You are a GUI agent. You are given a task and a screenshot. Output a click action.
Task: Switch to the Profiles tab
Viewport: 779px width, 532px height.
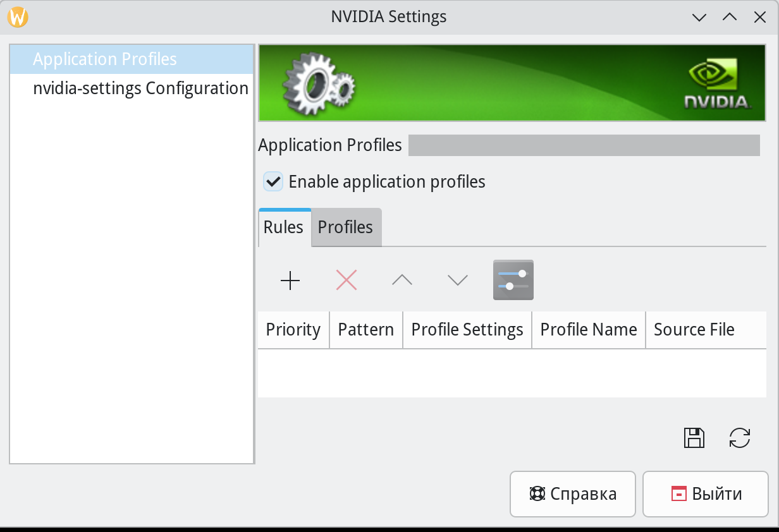click(345, 227)
